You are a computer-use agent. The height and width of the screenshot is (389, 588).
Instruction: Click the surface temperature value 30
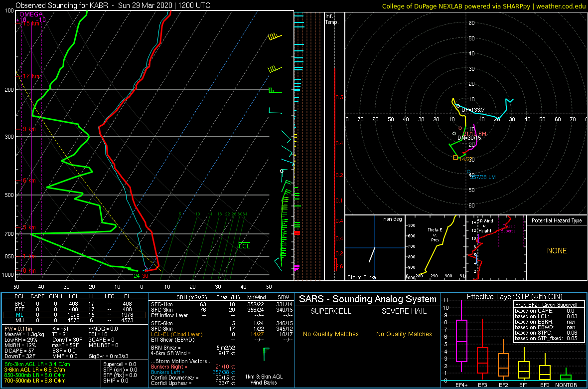click(x=146, y=276)
